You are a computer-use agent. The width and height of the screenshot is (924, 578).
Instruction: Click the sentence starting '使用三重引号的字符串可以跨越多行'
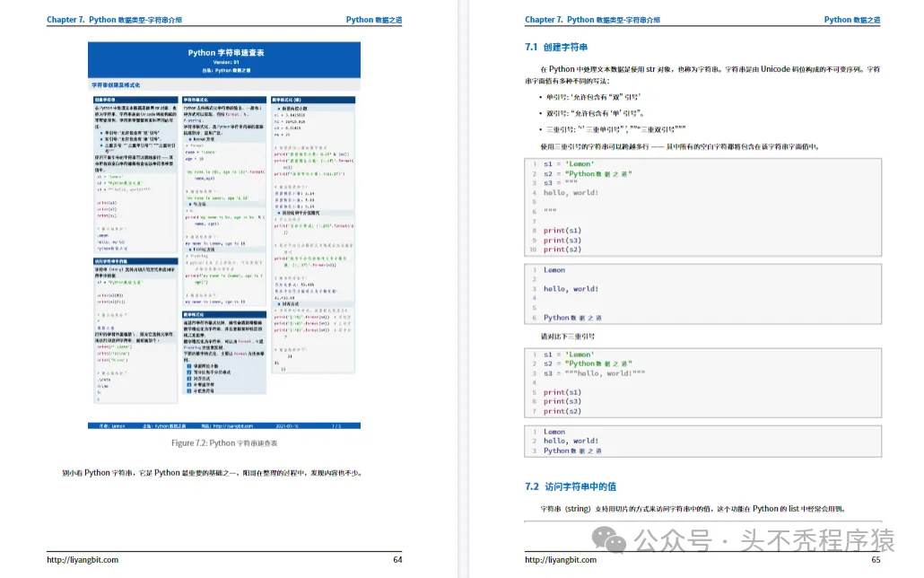(679, 146)
